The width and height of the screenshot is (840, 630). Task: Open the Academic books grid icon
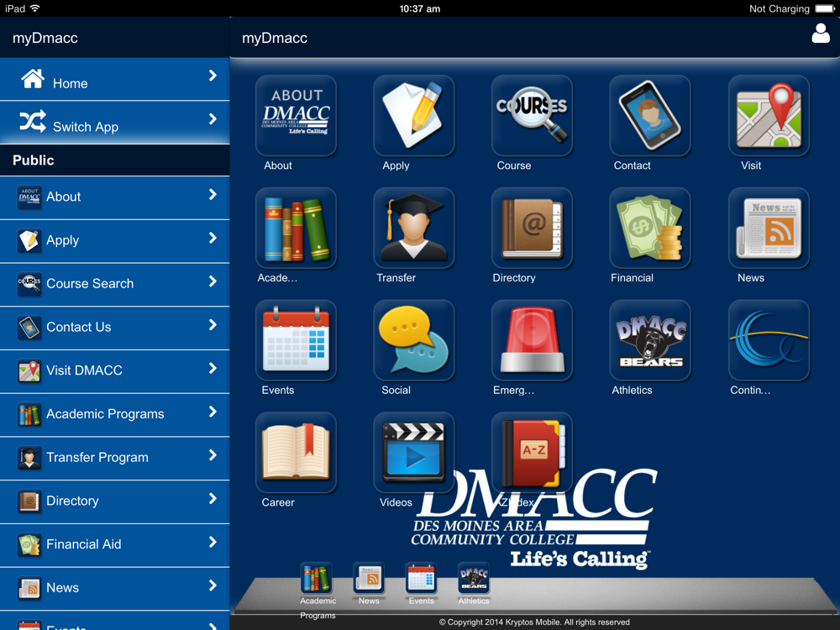[x=296, y=228]
